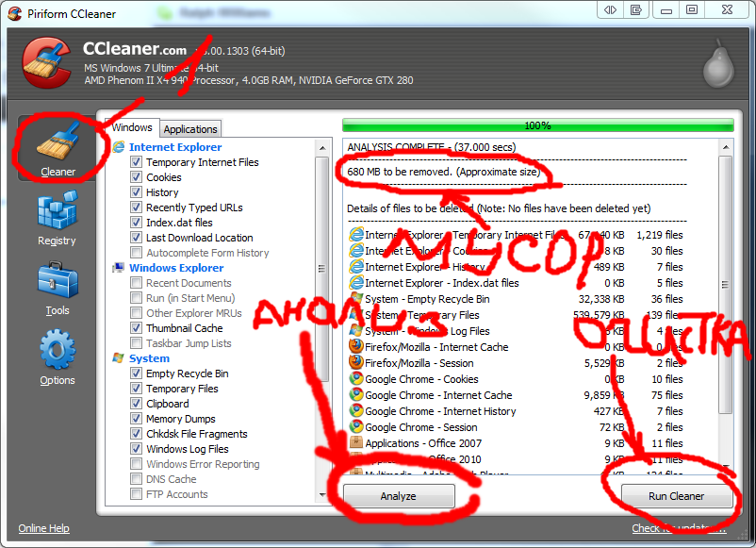Enable Autocomplete Form History

pos(137,252)
